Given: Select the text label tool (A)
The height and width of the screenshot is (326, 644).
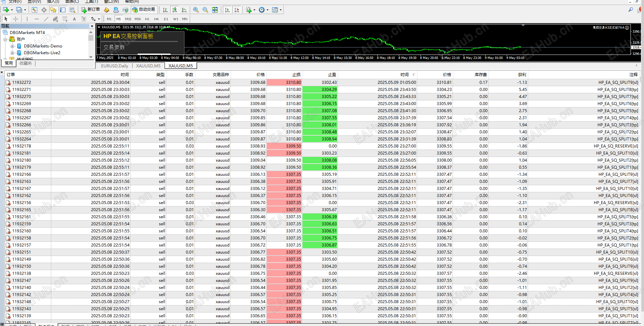Looking at the screenshot, I should (x=75, y=19).
